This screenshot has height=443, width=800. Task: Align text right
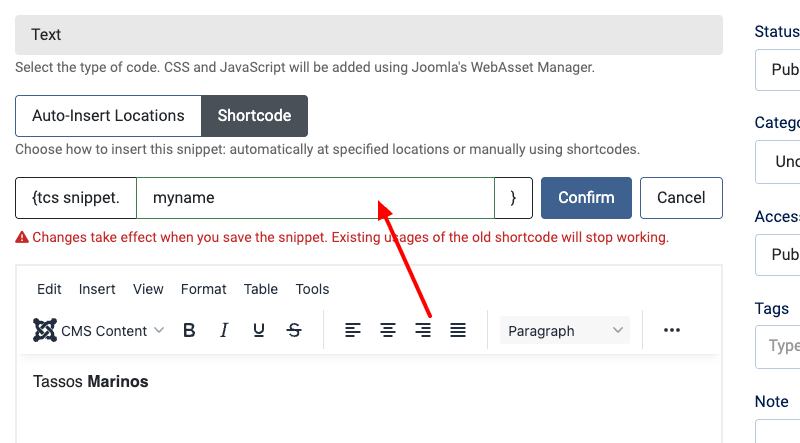pyautogui.click(x=423, y=331)
